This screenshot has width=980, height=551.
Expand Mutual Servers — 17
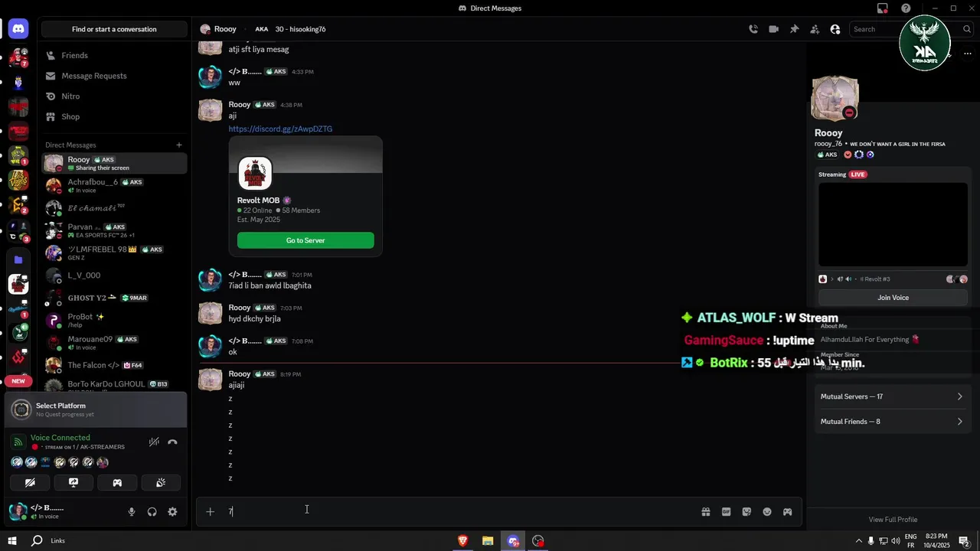point(892,396)
